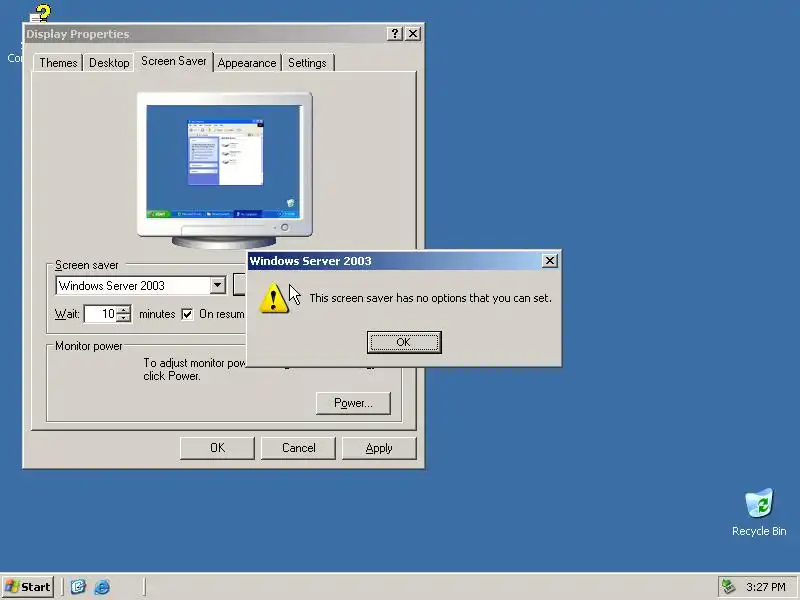Viewport: 800px width, 600px height.
Task: Decrease the wait time with down arrow
Action: (x=123, y=318)
